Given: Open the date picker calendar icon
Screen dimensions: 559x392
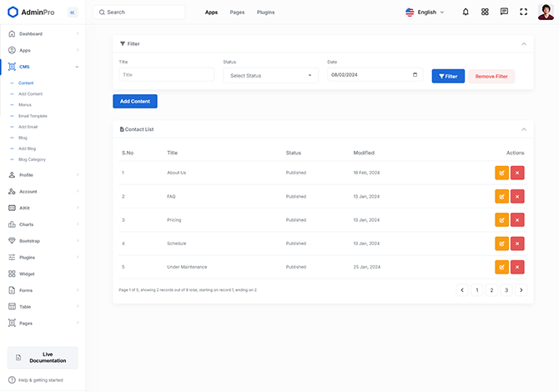Looking at the screenshot, I should point(415,75).
